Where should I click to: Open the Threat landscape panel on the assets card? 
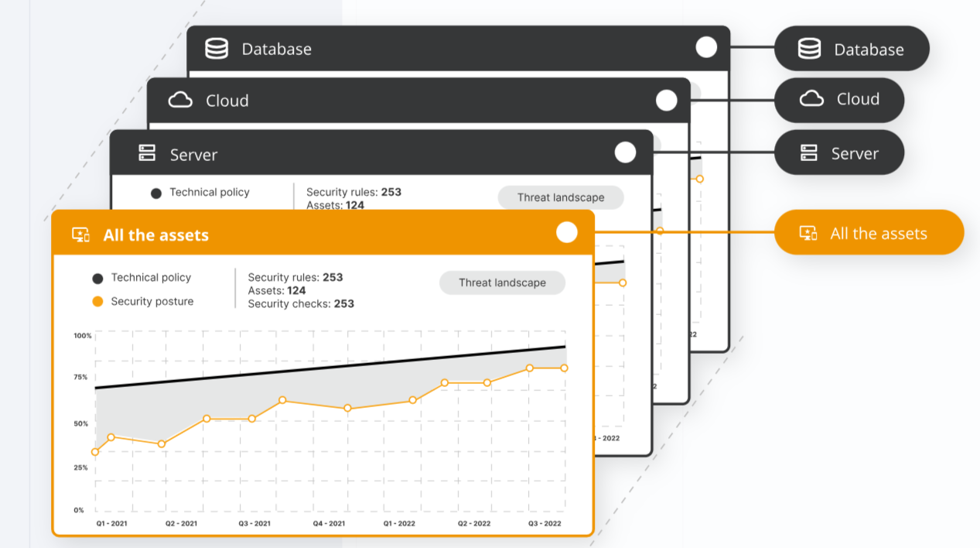tap(501, 283)
